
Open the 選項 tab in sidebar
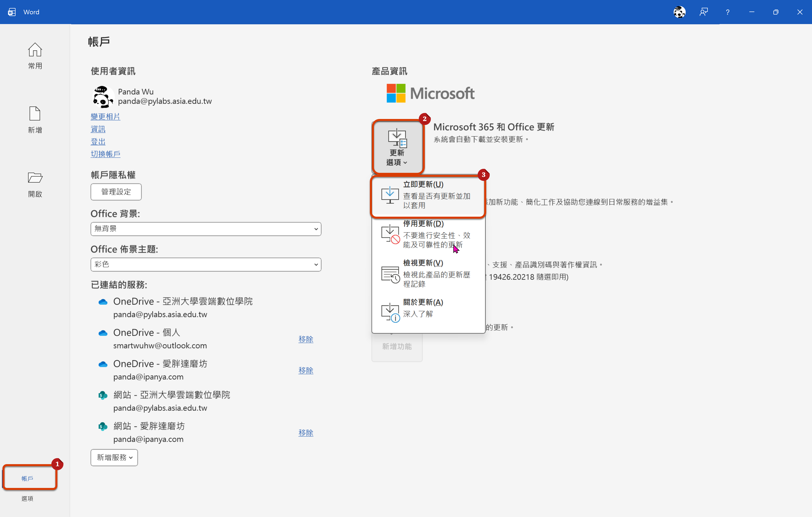(27, 498)
